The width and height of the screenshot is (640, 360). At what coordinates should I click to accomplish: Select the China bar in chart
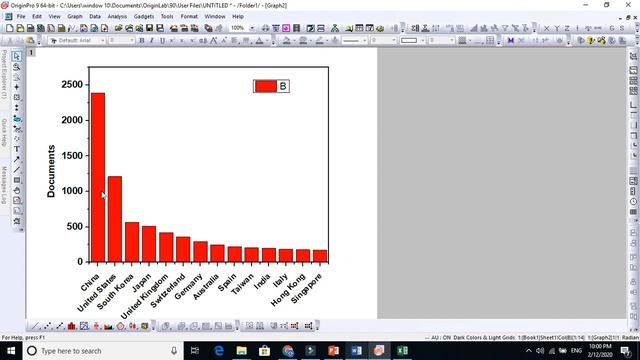98,177
